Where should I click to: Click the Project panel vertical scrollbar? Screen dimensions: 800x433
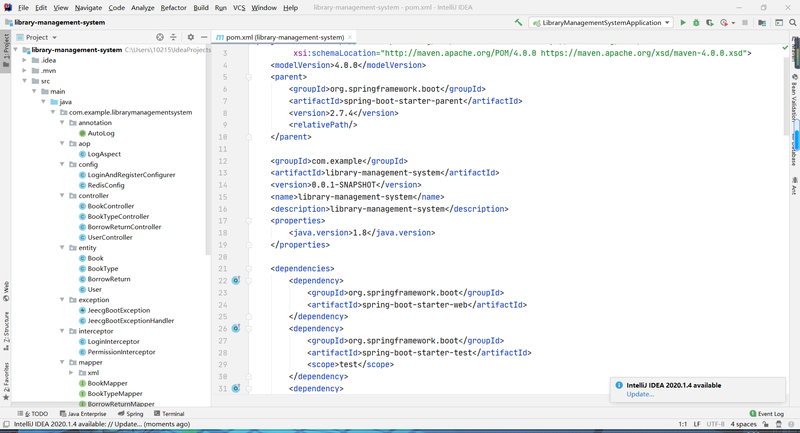pyautogui.click(x=208, y=150)
